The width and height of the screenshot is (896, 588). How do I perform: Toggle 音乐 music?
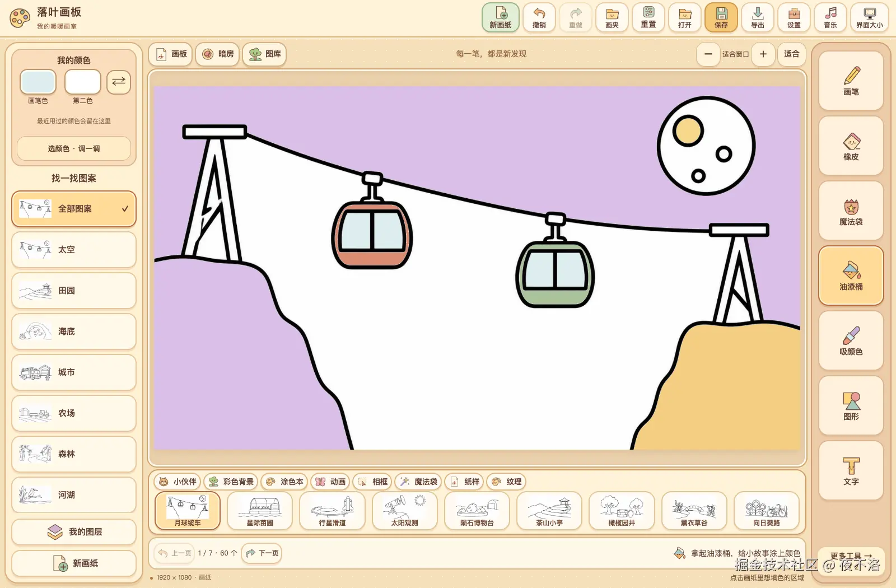point(830,17)
